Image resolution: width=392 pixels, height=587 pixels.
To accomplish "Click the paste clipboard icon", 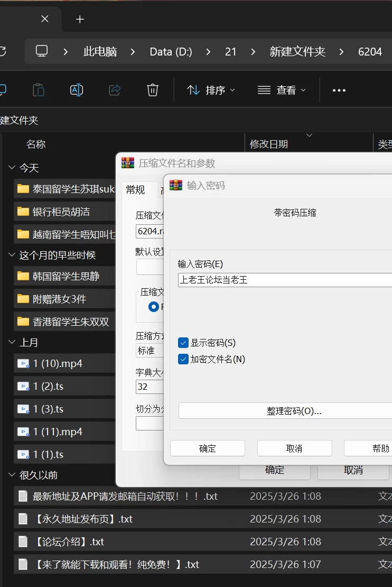I will (39, 90).
